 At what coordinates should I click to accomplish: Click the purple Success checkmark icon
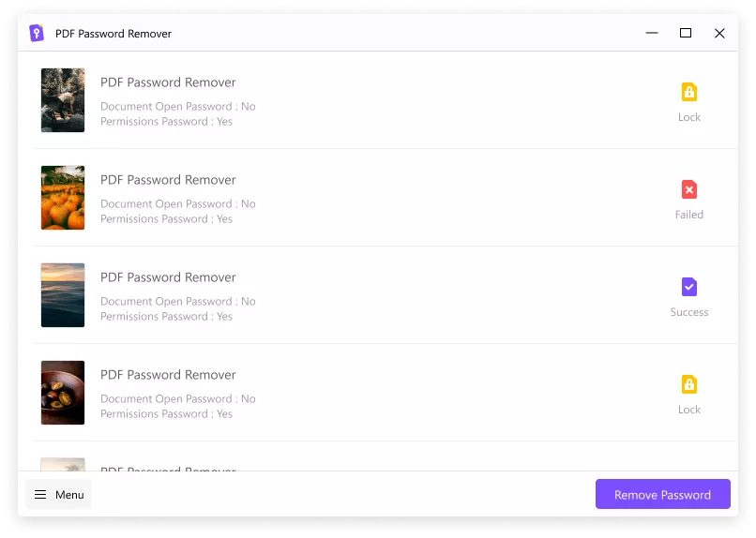689,287
